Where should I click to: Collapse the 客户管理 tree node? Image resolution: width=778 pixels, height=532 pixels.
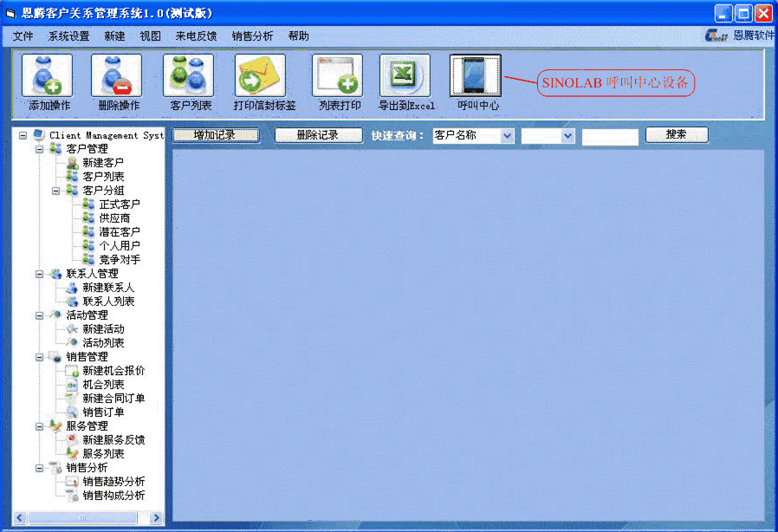pos(39,149)
